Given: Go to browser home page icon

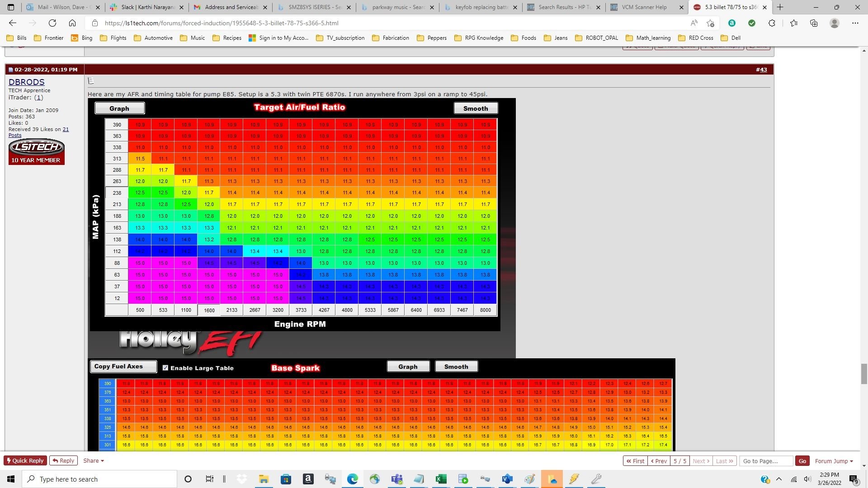Looking at the screenshot, I should [x=72, y=23].
